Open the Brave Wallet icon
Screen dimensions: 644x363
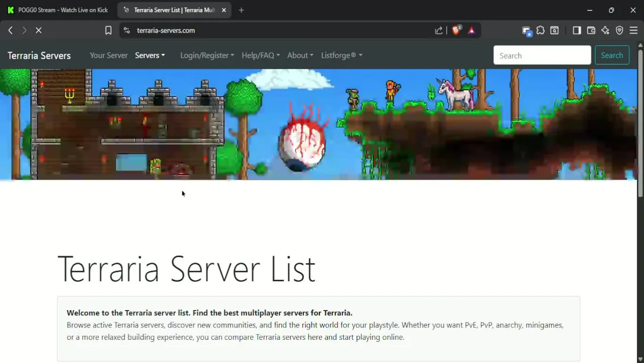(x=591, y=30)
